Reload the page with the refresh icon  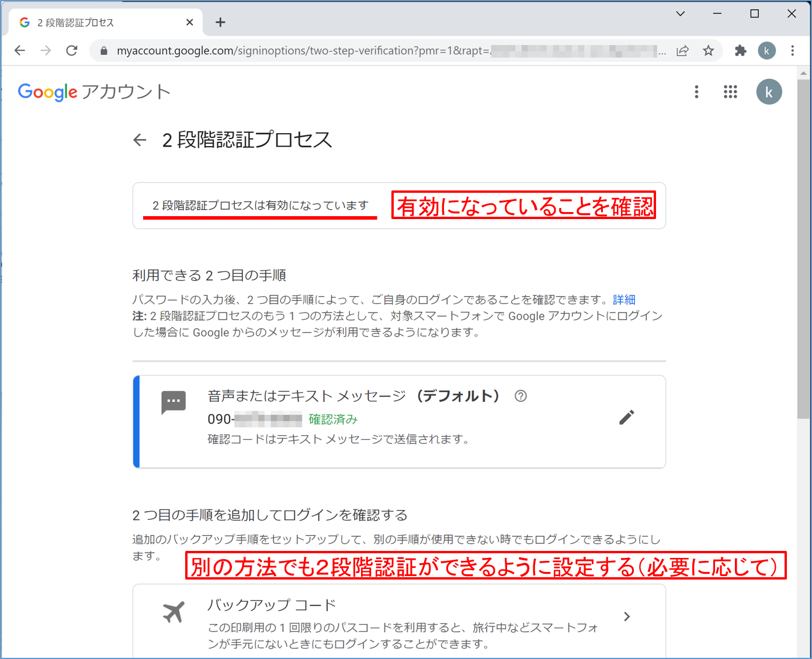[x=72, y=51]
